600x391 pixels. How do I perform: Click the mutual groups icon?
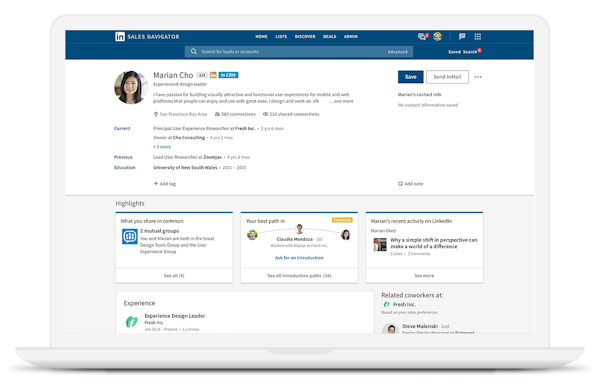tap(130, 236)
